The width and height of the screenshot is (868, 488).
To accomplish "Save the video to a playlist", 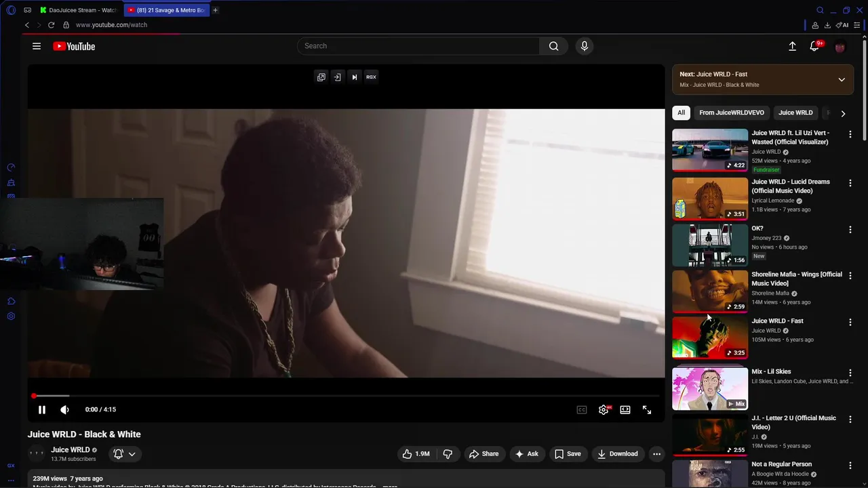I will pos(568,454).
